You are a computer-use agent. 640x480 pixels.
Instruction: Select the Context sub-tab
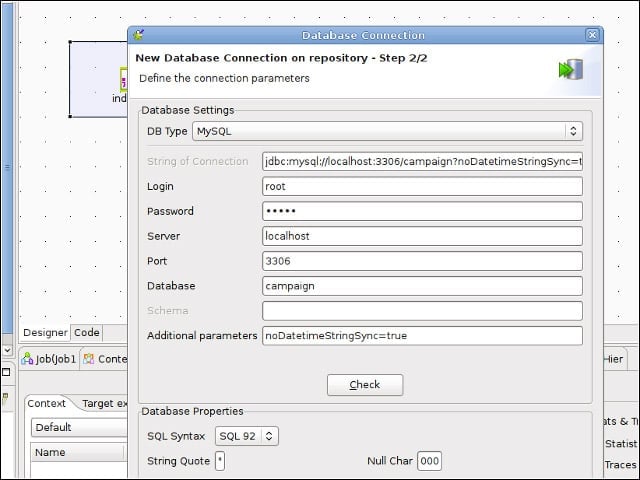(x=46, y=403)
